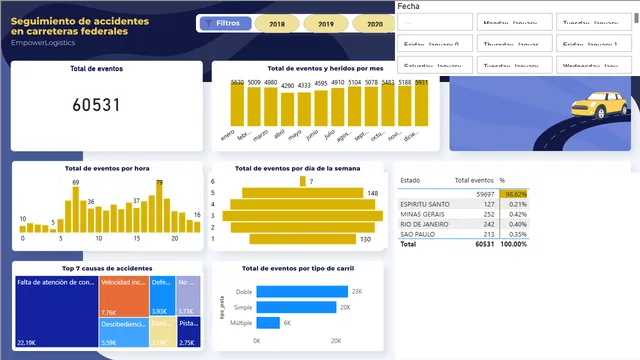Image resolution: width=640 pixels, height=360 pixels.
Task: Select the Defe... treemap tile showing 3.93K
Action: pos(162,296)
